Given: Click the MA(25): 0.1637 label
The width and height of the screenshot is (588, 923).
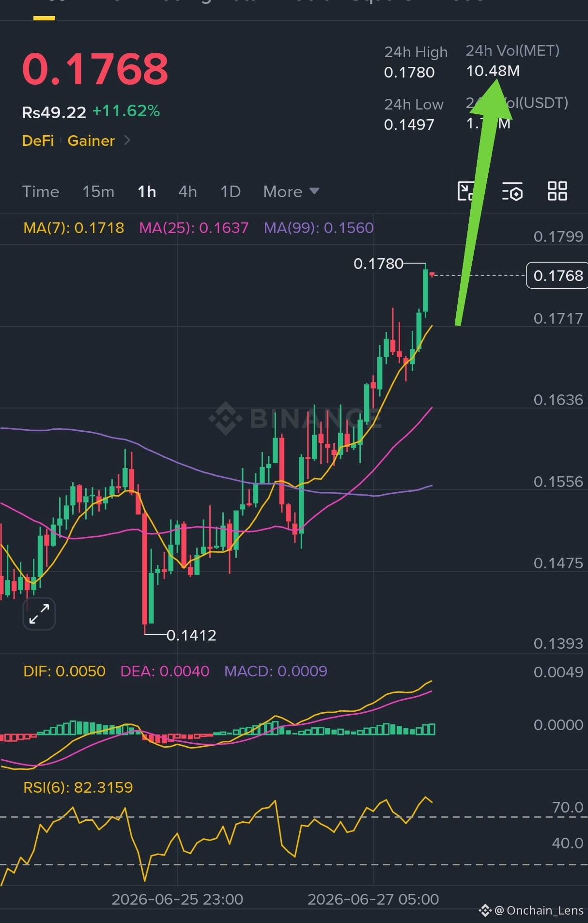Looking at the screenshot, I should click(194, 228).
